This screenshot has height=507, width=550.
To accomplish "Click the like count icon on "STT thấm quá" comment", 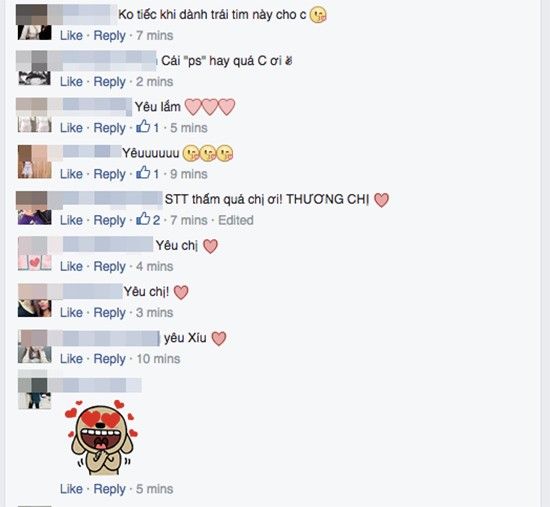I will pyautogui.click(x=143, y=219).
